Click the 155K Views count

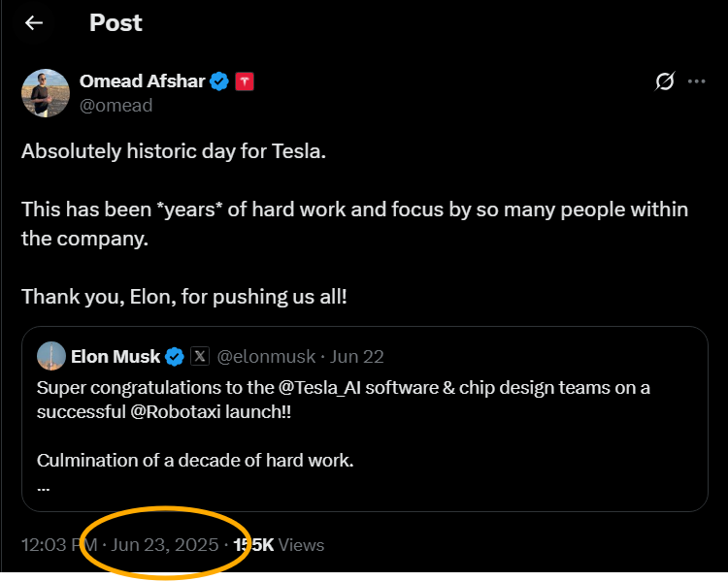click(x=279, y=545)
